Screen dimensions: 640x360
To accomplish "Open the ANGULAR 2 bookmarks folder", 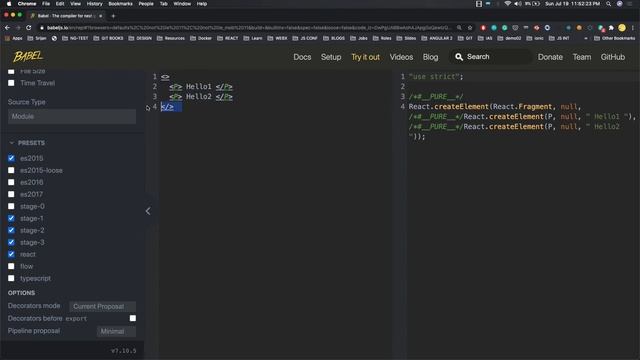I will click(437, 38).
